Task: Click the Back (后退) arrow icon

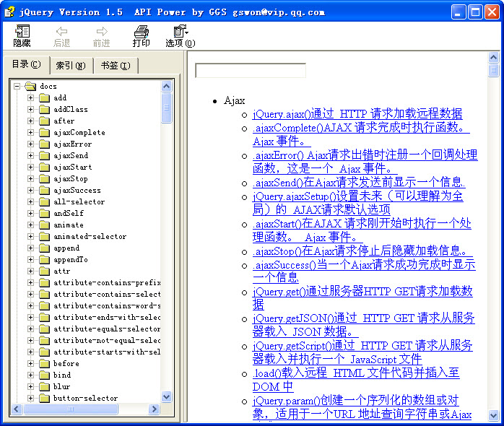Action: 61,31
